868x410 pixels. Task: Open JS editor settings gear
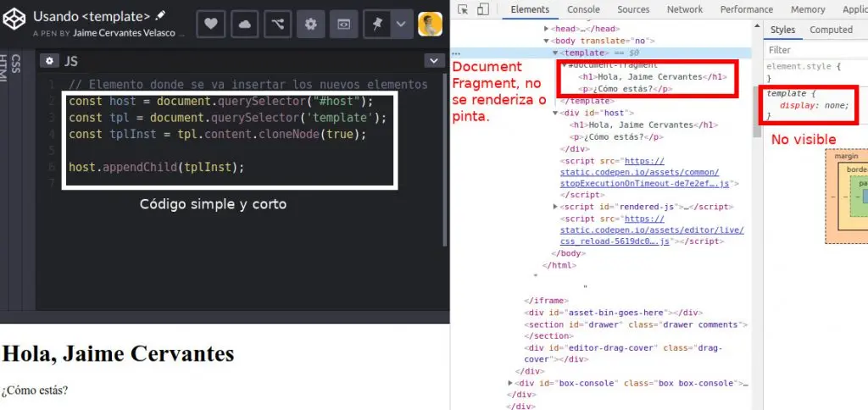pyautogui.click(x=49, y=61)
